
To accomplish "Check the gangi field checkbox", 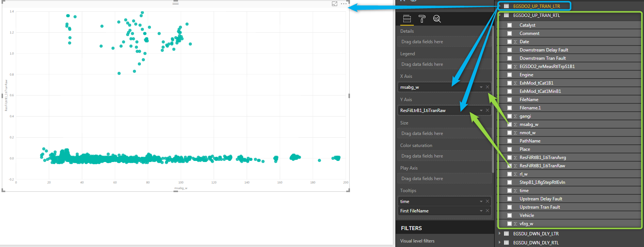I will (510, 116).
